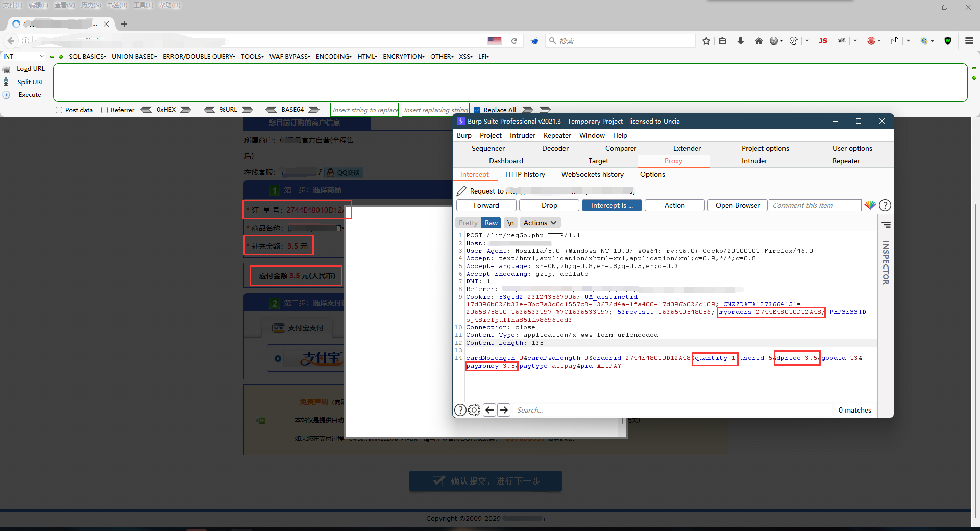Viewport: 980px width, 531px height.
Task: Click the BASE64 decode left arrow
Action: coord(272,110)
